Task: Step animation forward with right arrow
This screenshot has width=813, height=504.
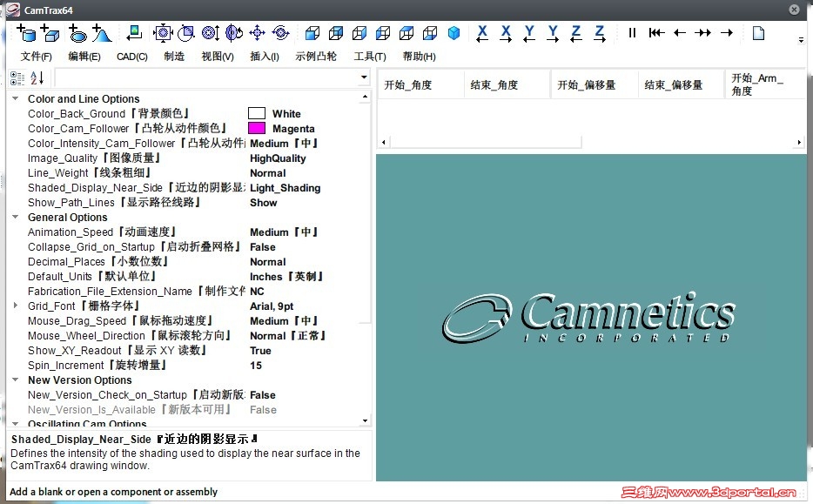Action: [x=727, y=33]
